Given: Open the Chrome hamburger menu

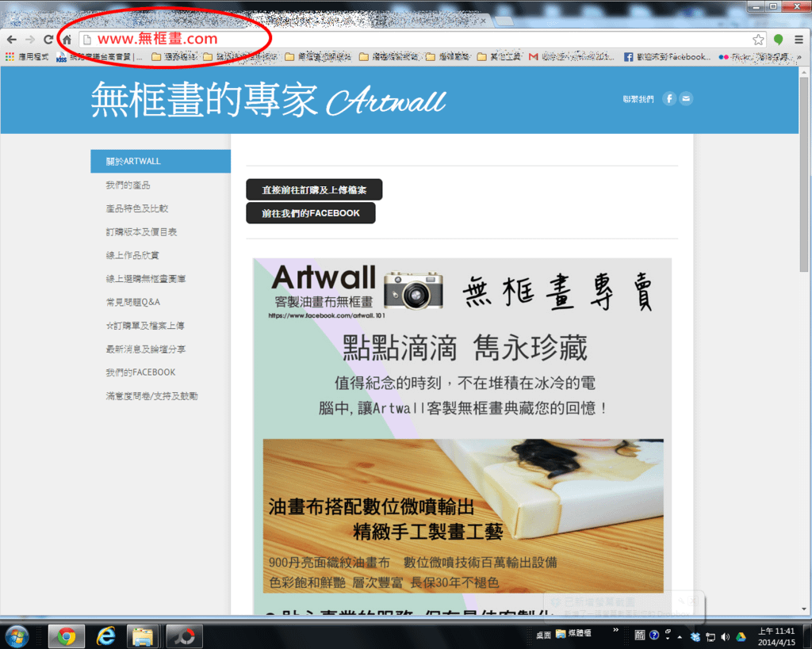Looking at the screenshot, I should coord(799,40).
